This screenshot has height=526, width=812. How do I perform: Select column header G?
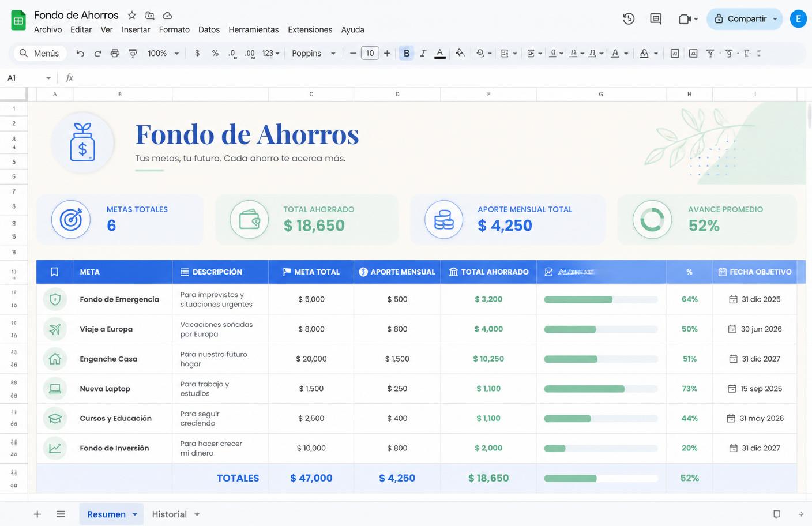pos(601,94)
